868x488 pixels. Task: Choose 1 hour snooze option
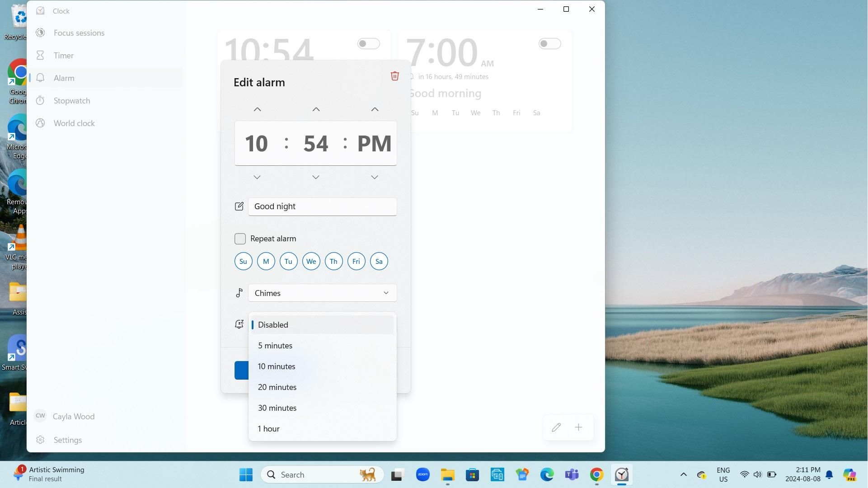tap(268, 429)
